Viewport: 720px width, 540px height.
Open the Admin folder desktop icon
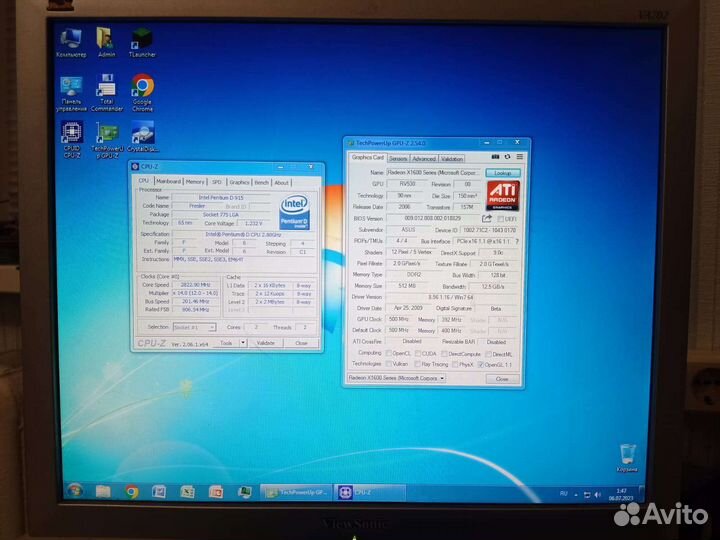coord(106,42)
